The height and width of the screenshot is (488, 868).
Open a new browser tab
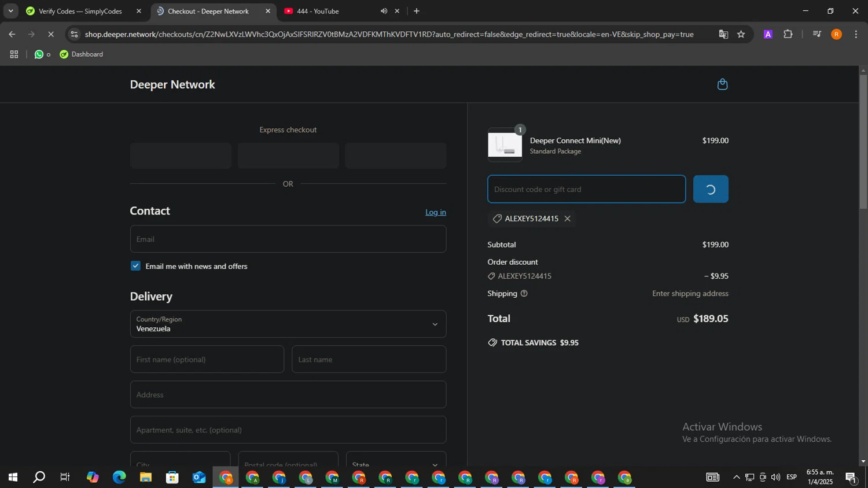(x=417, y=11)
